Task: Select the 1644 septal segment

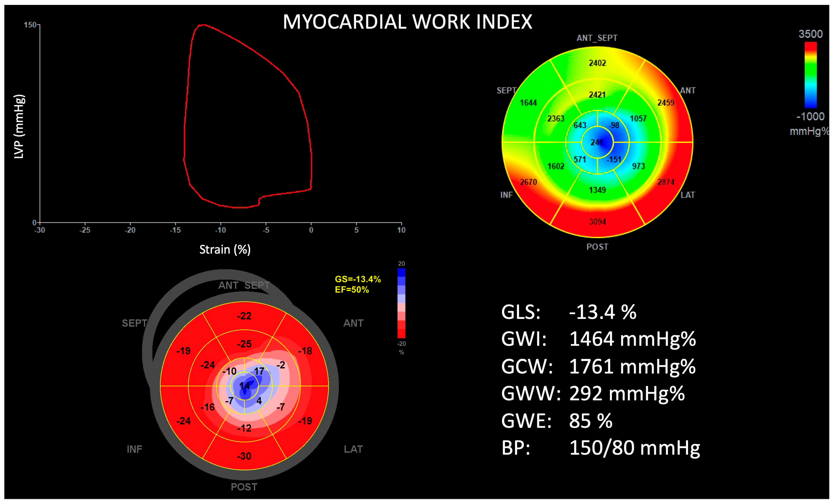Action: (528, 103)
